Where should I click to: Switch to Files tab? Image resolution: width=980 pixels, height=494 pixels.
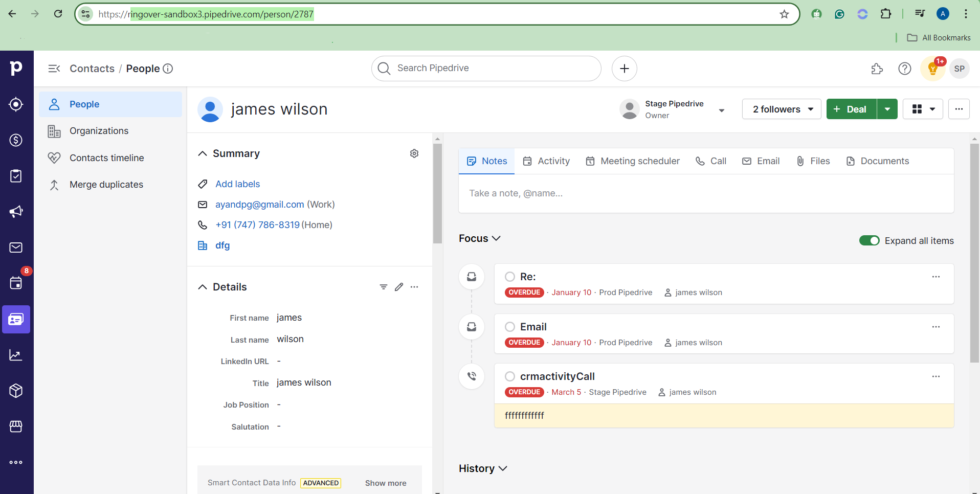coord(813,161)
